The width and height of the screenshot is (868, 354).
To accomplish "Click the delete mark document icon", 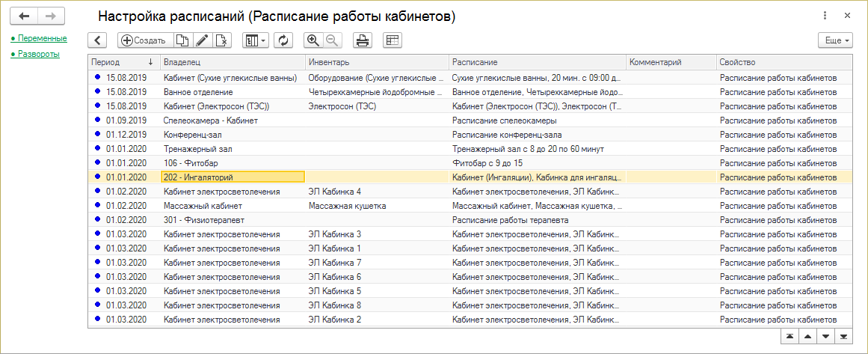I will point(222,40).
